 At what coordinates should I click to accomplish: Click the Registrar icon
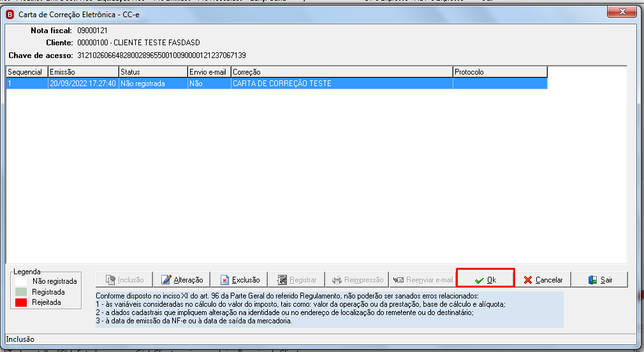point(282,280)
